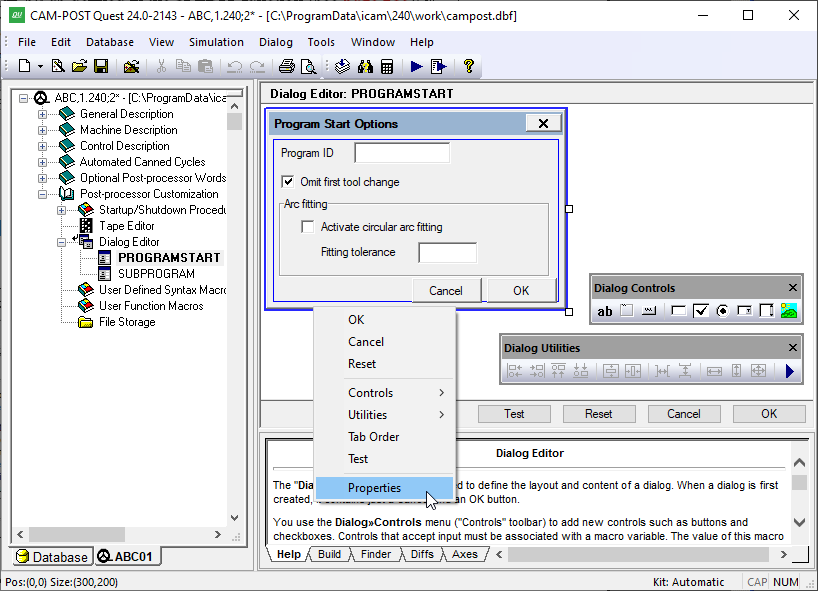818x591 pixels.
Task: Expand the General Description tree node
Action: pos(42,114)
